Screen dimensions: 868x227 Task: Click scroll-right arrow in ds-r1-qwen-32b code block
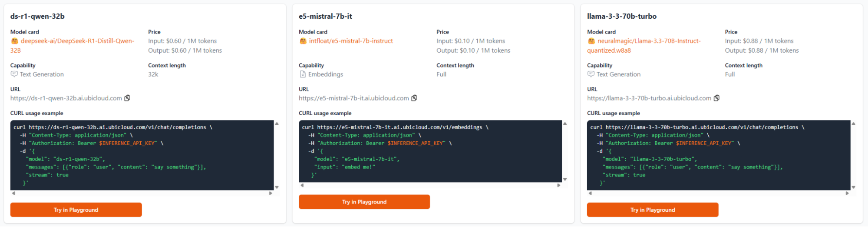pos(271,193)
